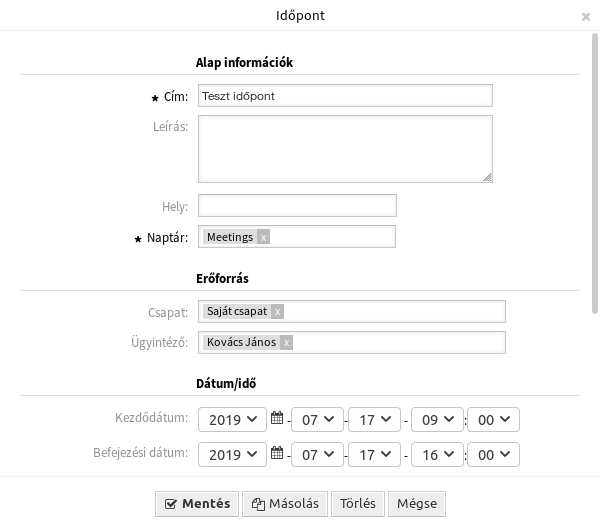Remove the Meetings calendar tag
The image size is (600, 531).
click(263, 237)
